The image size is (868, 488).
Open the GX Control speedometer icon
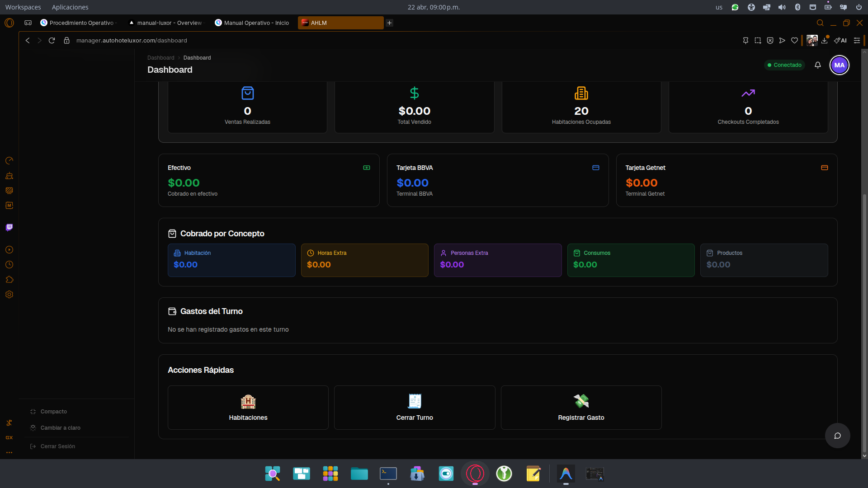tap(9, 161)
